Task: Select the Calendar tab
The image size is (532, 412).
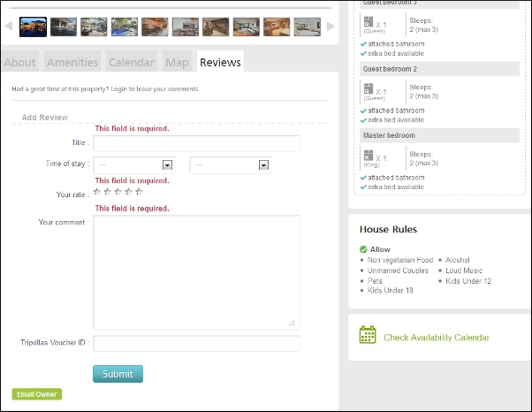Action: (131, 62)
